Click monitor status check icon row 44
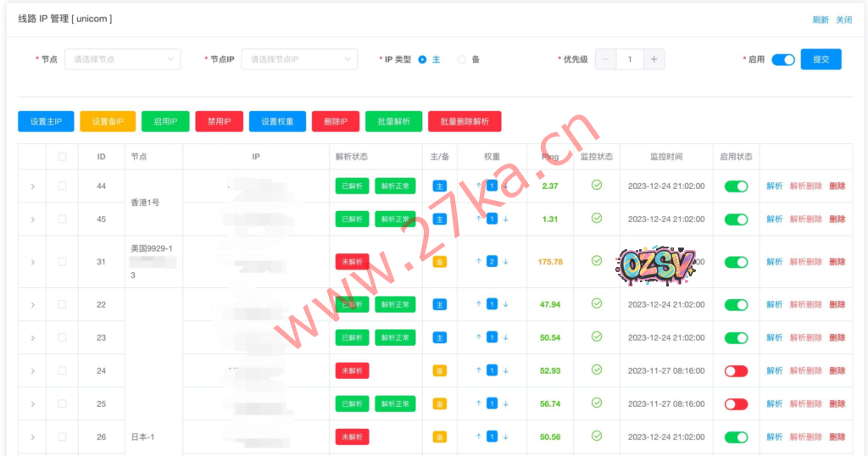868x456 pixels. pos(596,185)
